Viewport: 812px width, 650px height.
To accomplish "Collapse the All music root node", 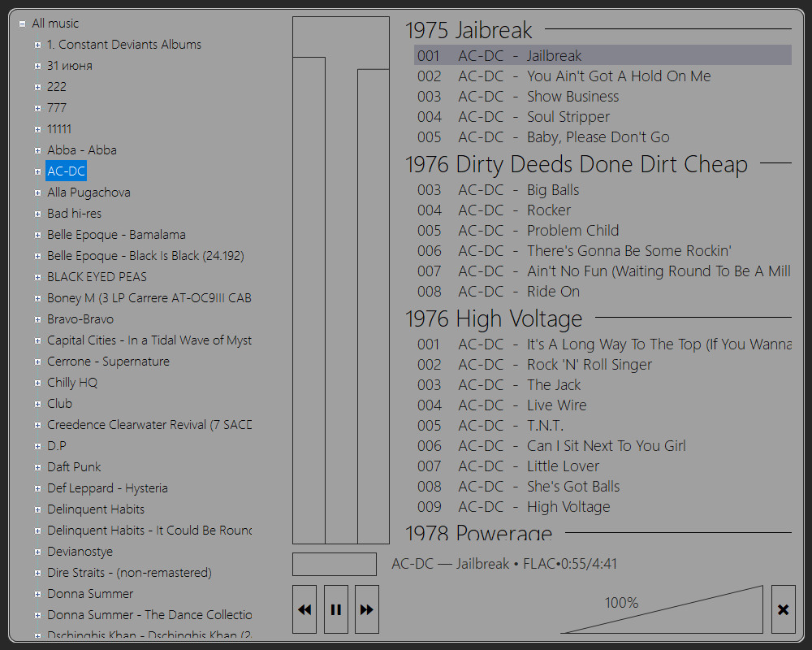I will pyautogui.click(x=22, y=24).
